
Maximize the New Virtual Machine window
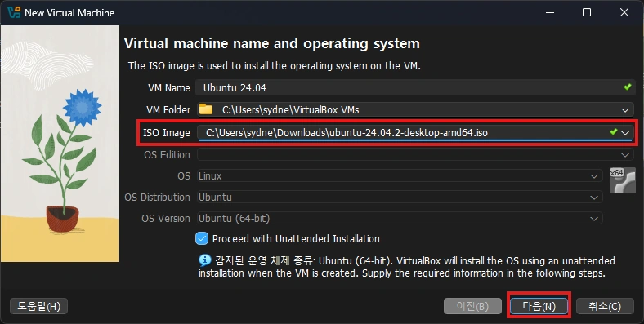(x=587, y=13)
